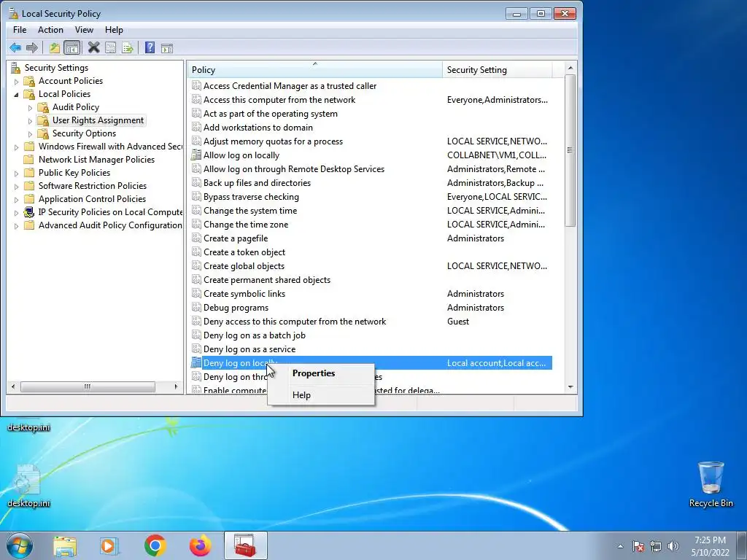Viewport: 747px width, 560px height.
Task: Click the policy list scroll-up arrow
Action: (x=570, y=69)
